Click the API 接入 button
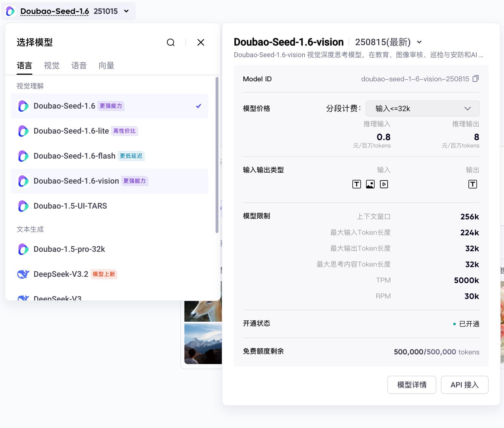The height and width of the screenshot is (428, 504). pyautogui.click(x=464, y=385)
